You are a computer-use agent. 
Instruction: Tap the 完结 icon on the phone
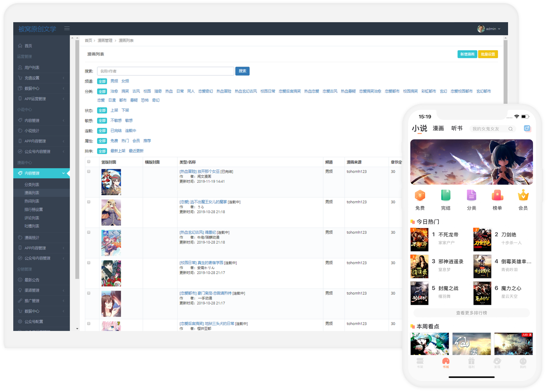tap(445, 195)
